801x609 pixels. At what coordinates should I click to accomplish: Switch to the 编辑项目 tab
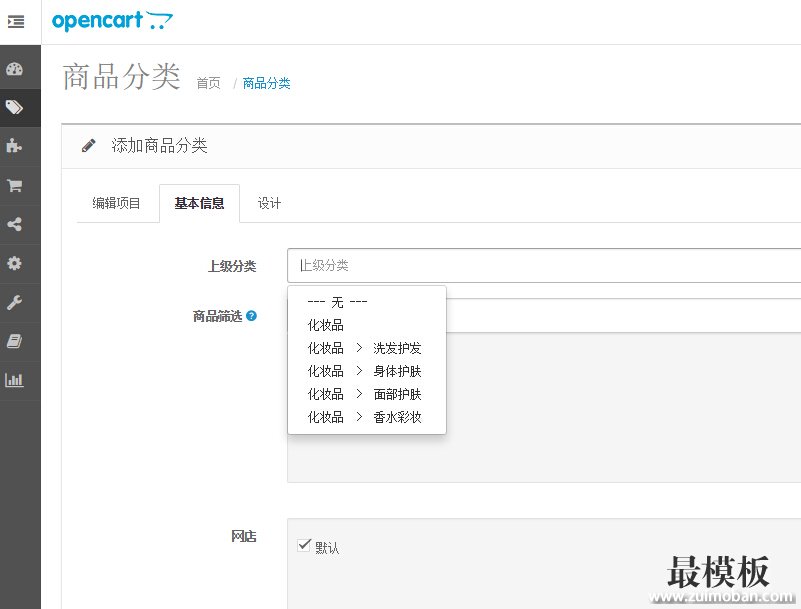[x=117, y=204]
